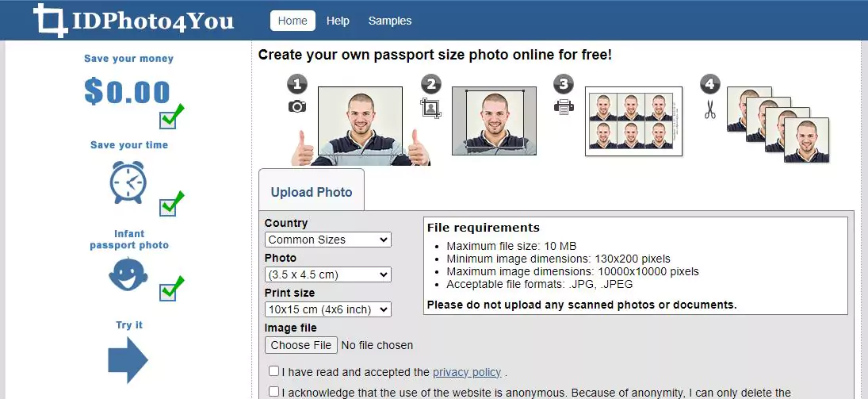Click the smiling infant face icon
This screenshot has width=868, height=399.
(x=128, y=274)
